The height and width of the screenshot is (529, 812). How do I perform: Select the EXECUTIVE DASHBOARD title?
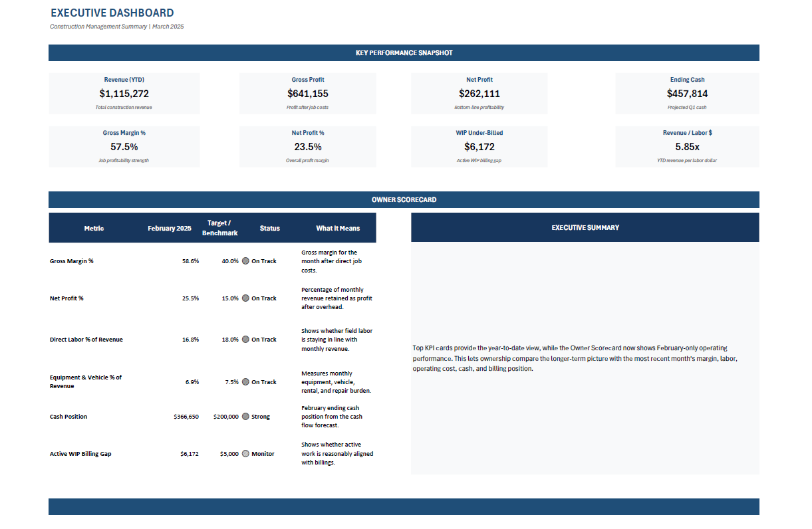point(112,13)
